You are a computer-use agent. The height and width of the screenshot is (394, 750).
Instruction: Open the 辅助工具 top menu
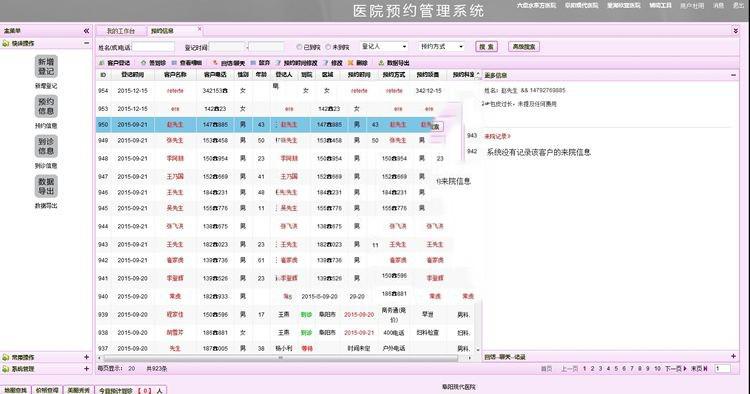coord(661,5)
